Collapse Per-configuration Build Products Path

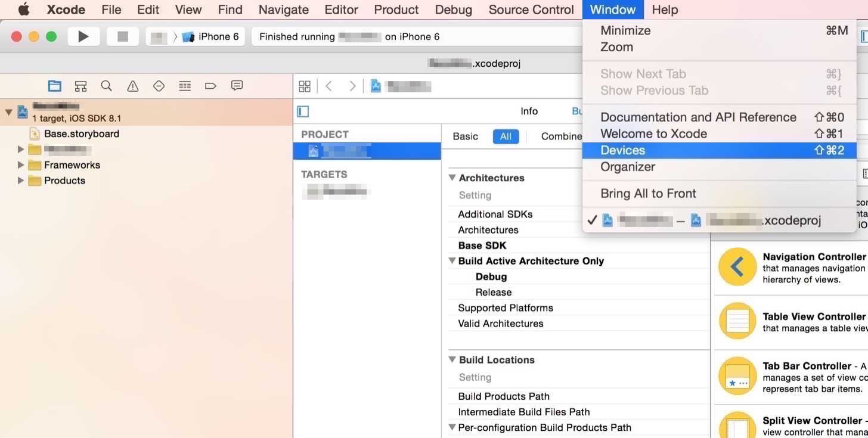pyautogui.click(x=452, y=427)
